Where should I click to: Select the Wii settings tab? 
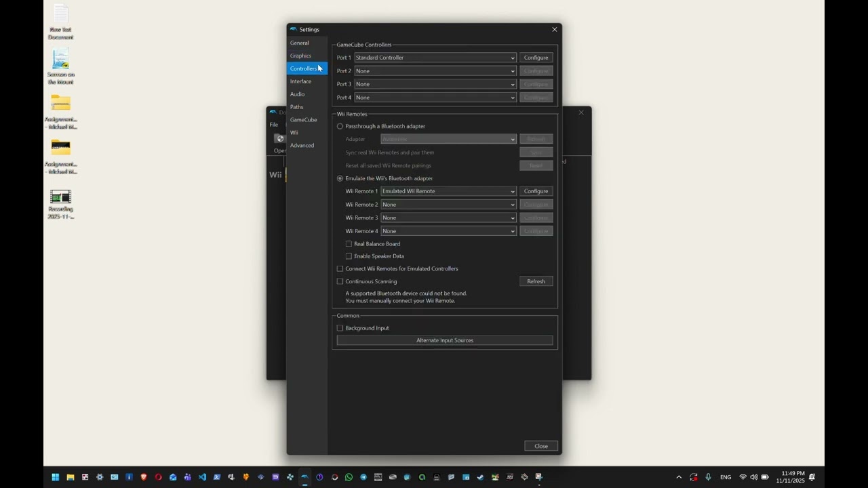pyautogui.click(x=307, y=133)
